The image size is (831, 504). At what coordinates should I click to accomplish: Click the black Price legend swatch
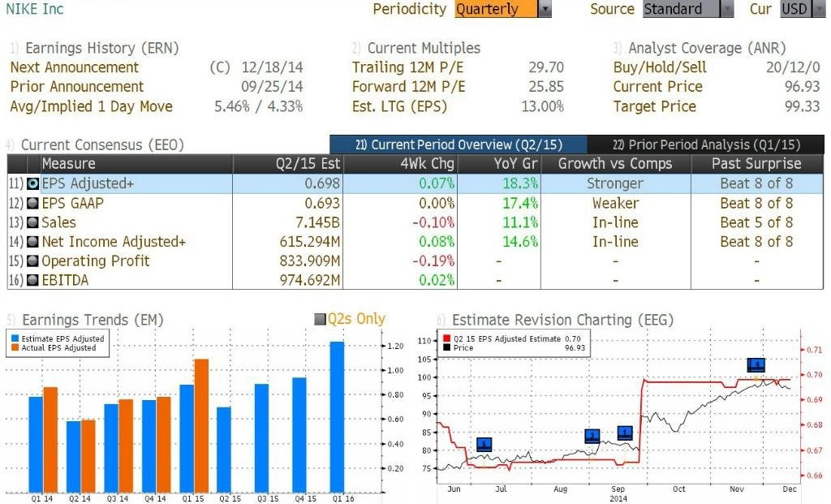(x=447, y=347)
